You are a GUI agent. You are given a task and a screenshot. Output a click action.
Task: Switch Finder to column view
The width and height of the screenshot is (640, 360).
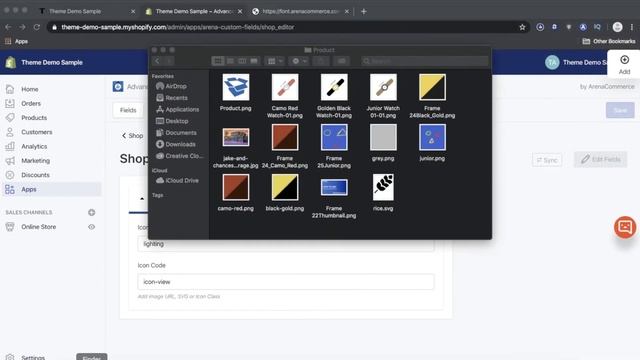(x=242, y=61)
